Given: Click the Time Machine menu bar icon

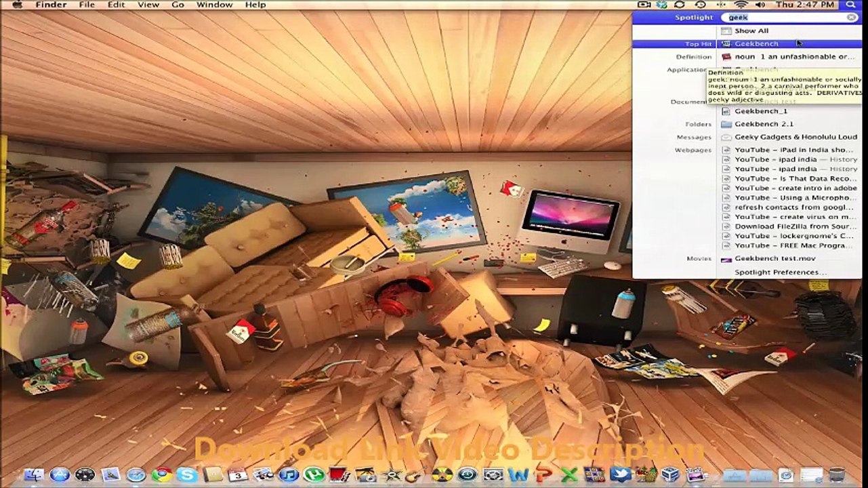Looking at the screenshot, I should click(700, 5).
